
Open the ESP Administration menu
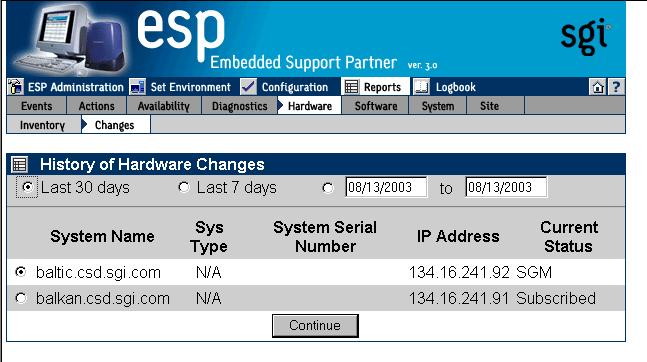(76, 87)
